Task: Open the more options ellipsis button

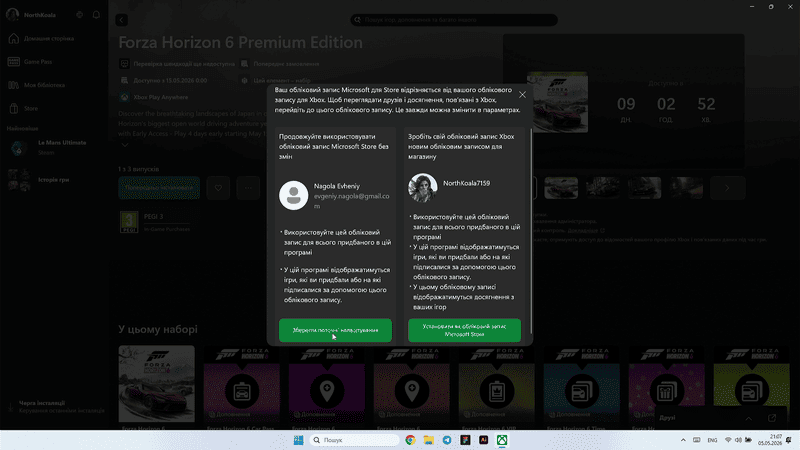Action: point(248,188)
